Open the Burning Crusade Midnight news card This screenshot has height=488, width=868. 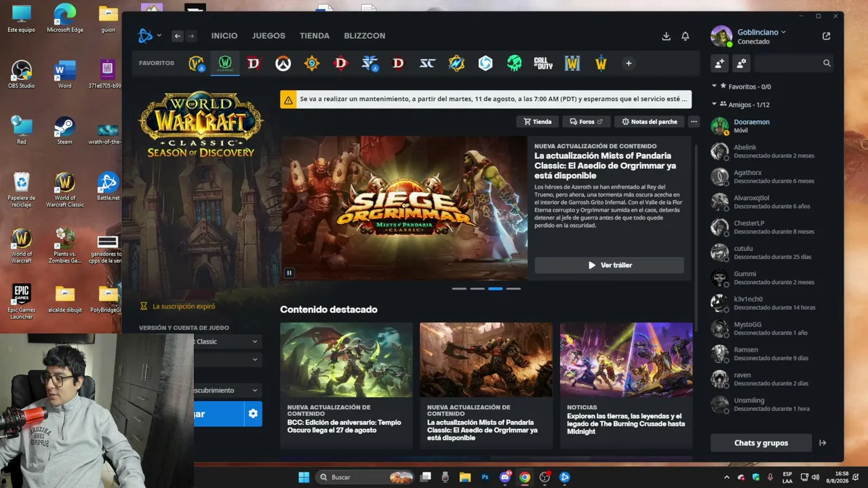point(626,386)
